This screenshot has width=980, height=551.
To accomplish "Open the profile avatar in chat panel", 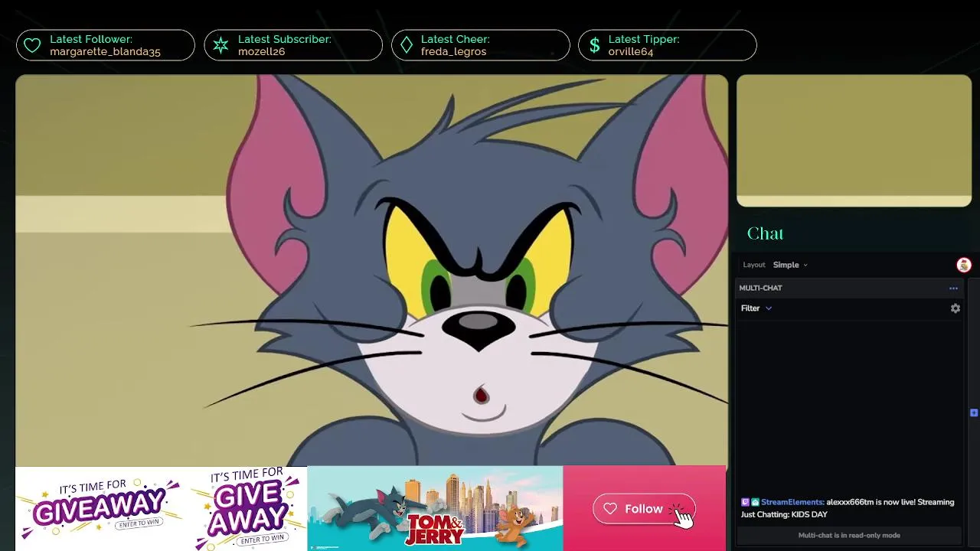I will click(x=964, y=265).
